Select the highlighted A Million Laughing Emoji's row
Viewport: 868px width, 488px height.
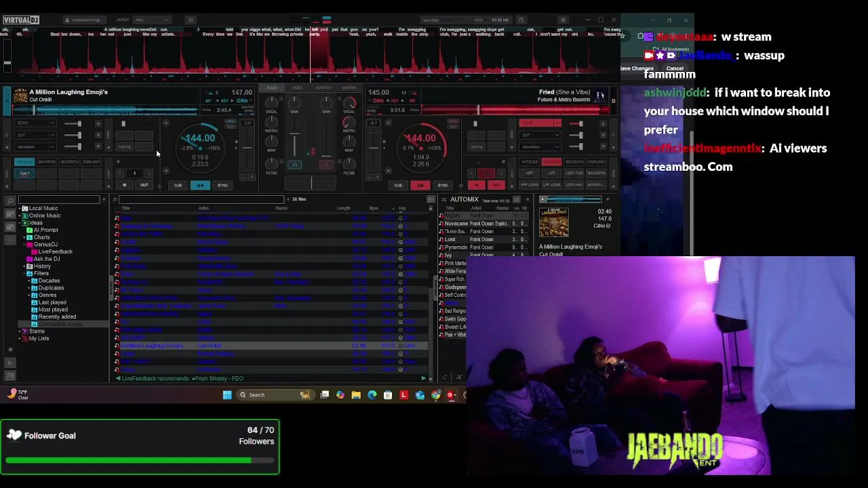click(x=271, y=346)
